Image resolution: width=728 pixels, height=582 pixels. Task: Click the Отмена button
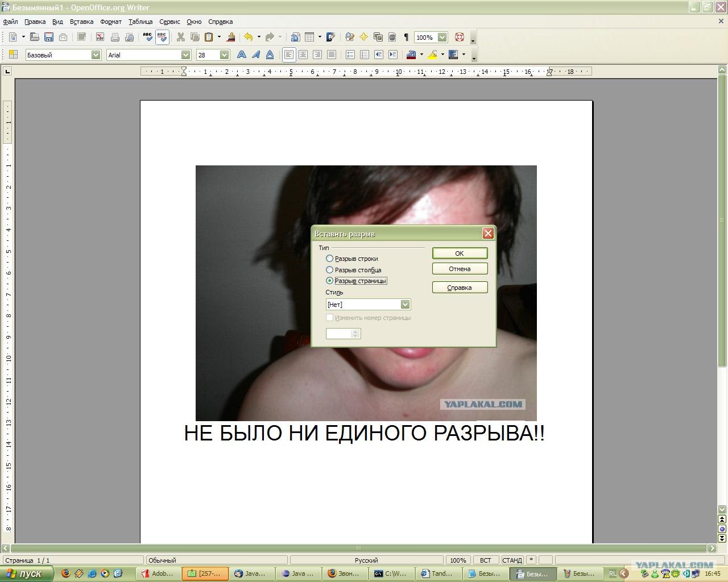click(x=460, y=269)
